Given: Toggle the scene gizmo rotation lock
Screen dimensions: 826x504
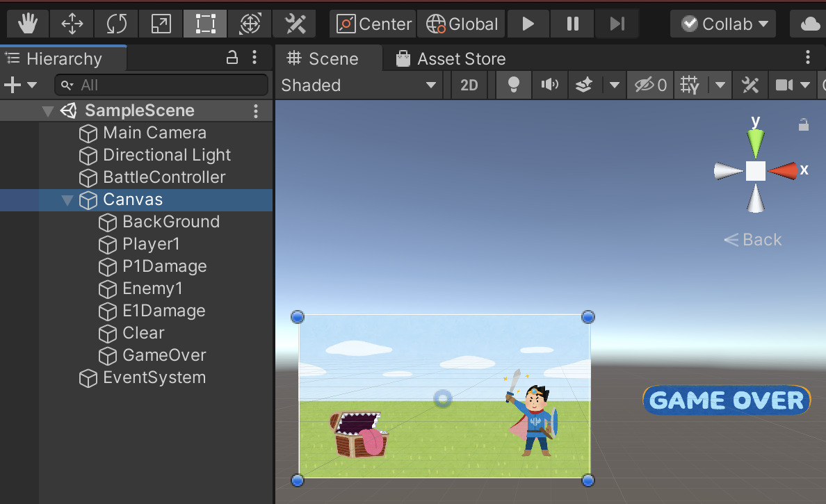Looking at the screenshot, I should coord(803,125).
